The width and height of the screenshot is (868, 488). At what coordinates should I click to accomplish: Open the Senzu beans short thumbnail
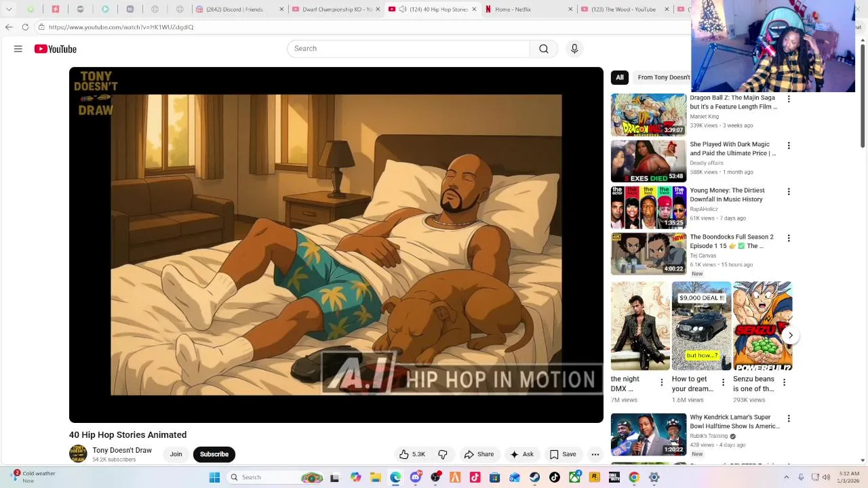coord(762,326)
